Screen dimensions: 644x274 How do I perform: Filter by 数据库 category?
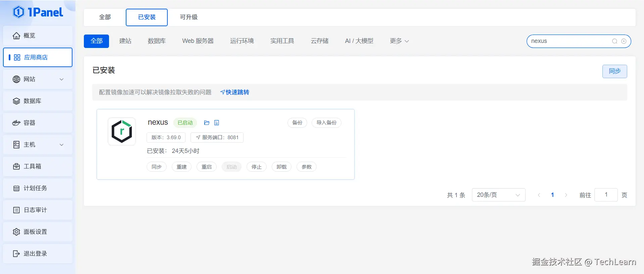coord(157,41)
